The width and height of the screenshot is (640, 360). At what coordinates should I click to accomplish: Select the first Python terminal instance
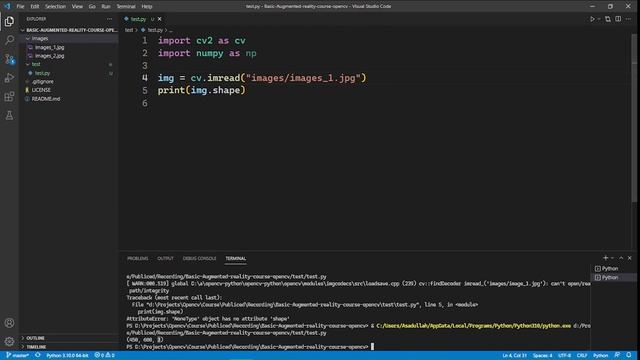click(x=613, y=269)
